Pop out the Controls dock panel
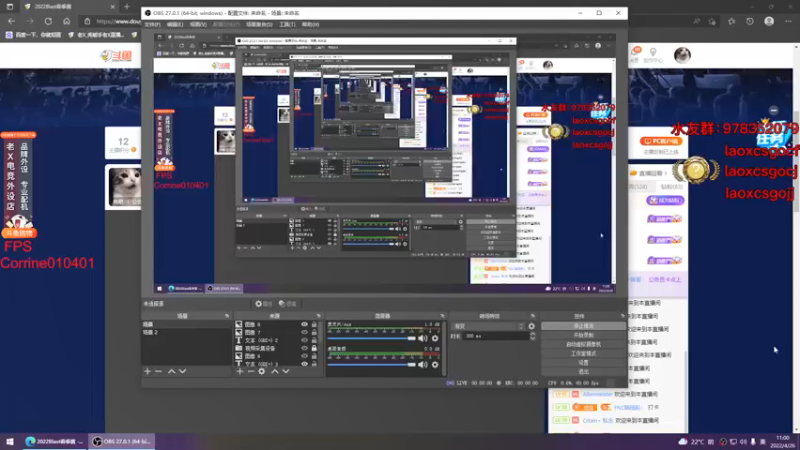800x450 pixels. 622,316
